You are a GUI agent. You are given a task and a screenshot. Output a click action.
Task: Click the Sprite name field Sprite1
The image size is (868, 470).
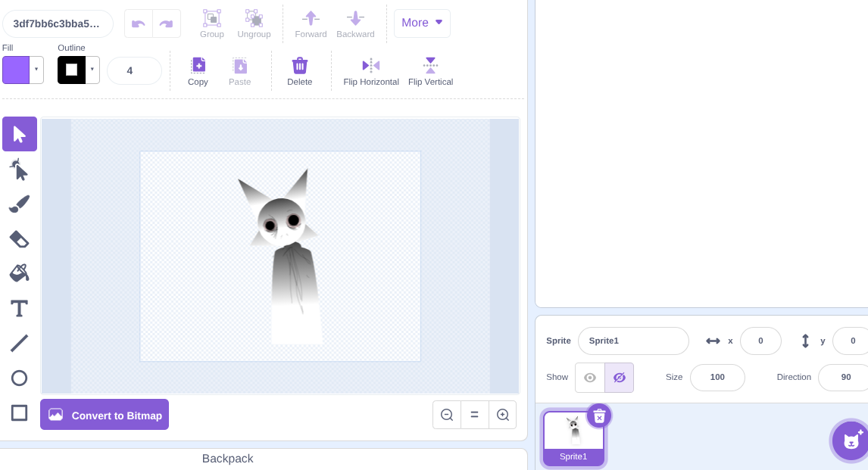(633, 341)
